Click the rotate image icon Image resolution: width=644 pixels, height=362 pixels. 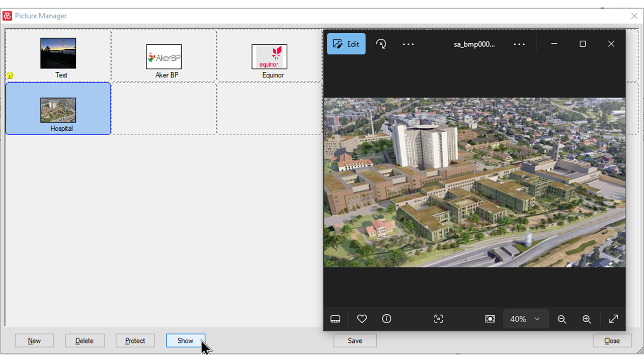pyautogui.click(x=381, y=44)
